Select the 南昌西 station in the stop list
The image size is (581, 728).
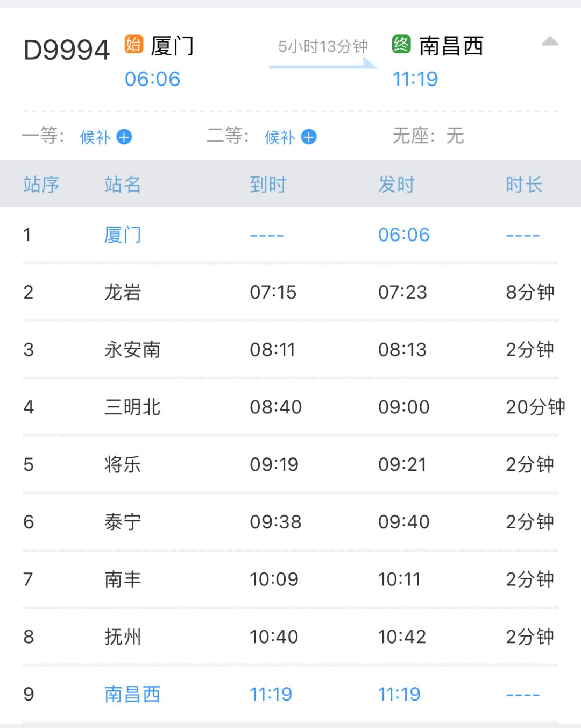tap(132, 694)
